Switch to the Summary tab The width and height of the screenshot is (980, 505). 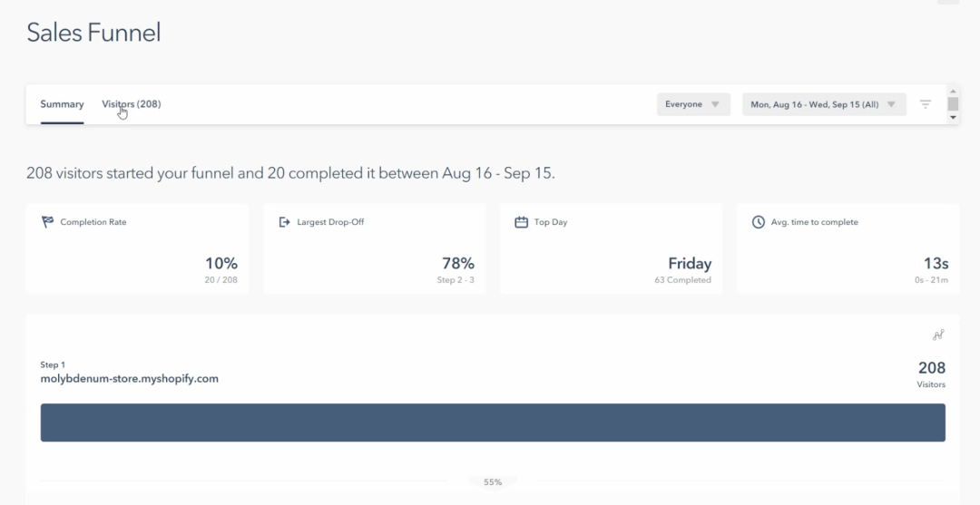[62, 104]
